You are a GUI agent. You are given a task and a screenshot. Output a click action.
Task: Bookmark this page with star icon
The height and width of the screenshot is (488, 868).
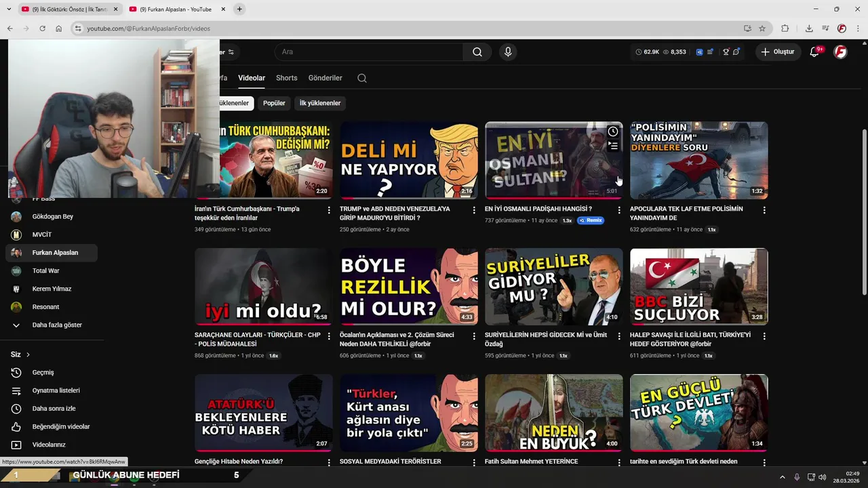(x=762, y=28)
